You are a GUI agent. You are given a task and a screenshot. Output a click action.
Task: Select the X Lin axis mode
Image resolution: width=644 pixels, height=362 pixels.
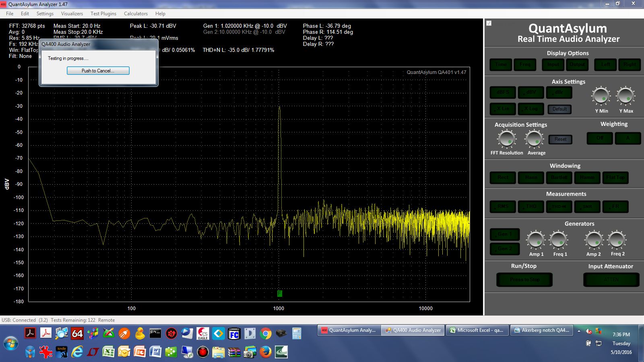click(503, 109)
